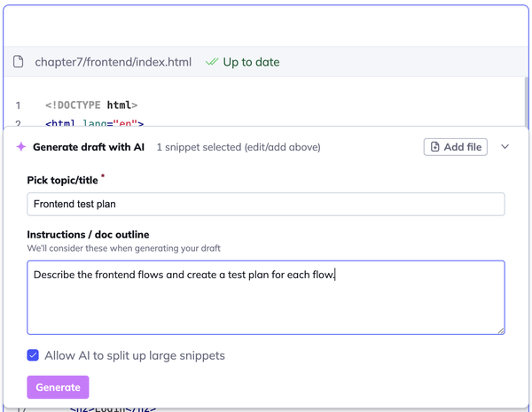Click the AI sparkle icon
532x412 pixels.
20,147
